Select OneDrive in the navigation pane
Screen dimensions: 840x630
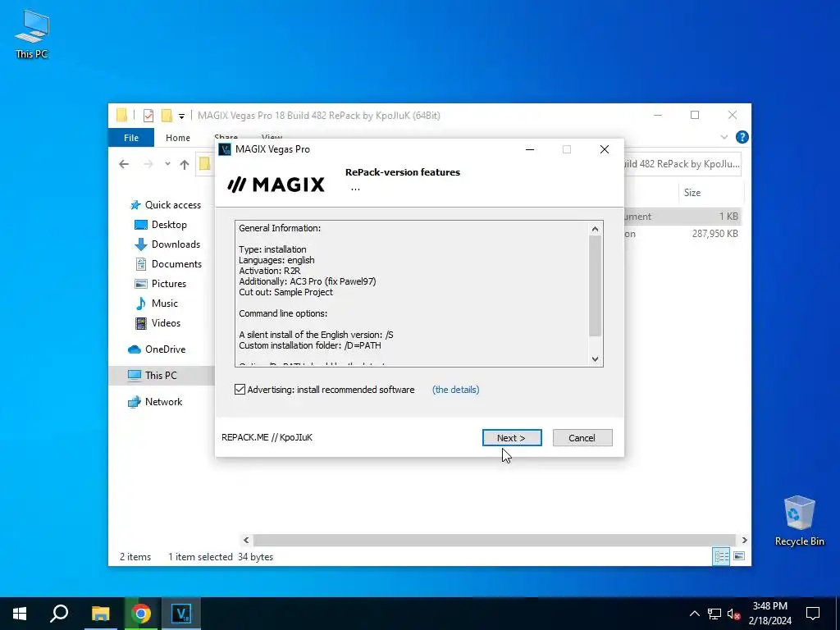click(157, 349)
